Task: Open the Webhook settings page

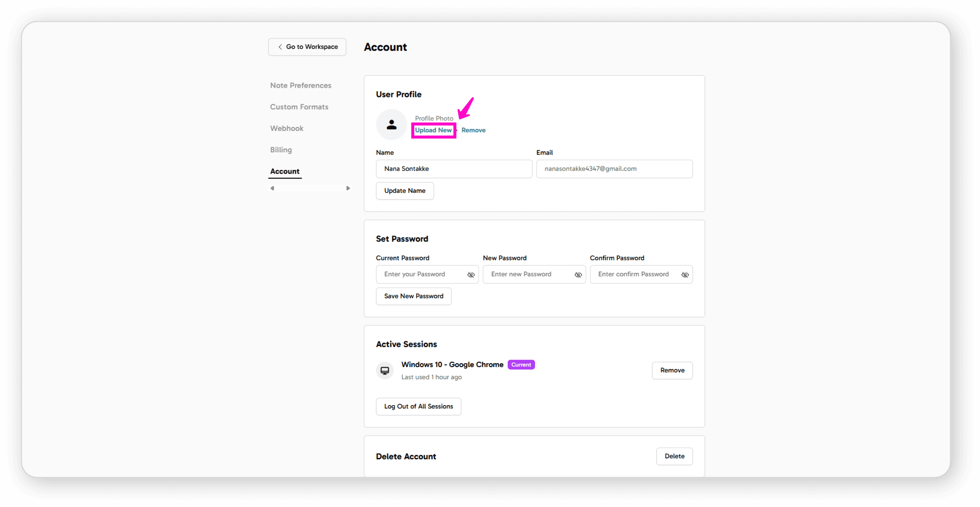Action: 286,128
